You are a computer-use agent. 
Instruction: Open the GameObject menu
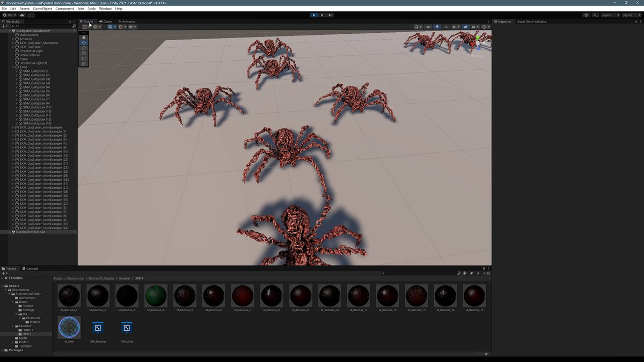pyautogui.click(x=42, y=9)
